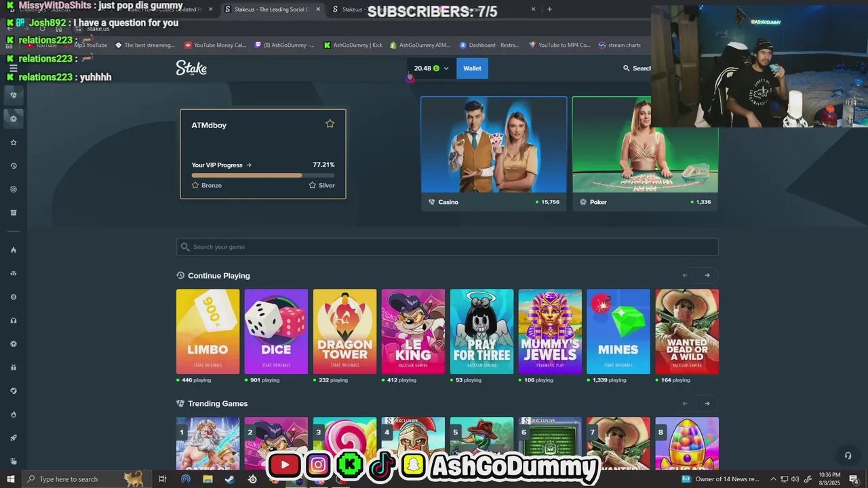Show previous Continue Playing games
The height and width of the screenshot is (488, 868).
(x=685, y=275)
